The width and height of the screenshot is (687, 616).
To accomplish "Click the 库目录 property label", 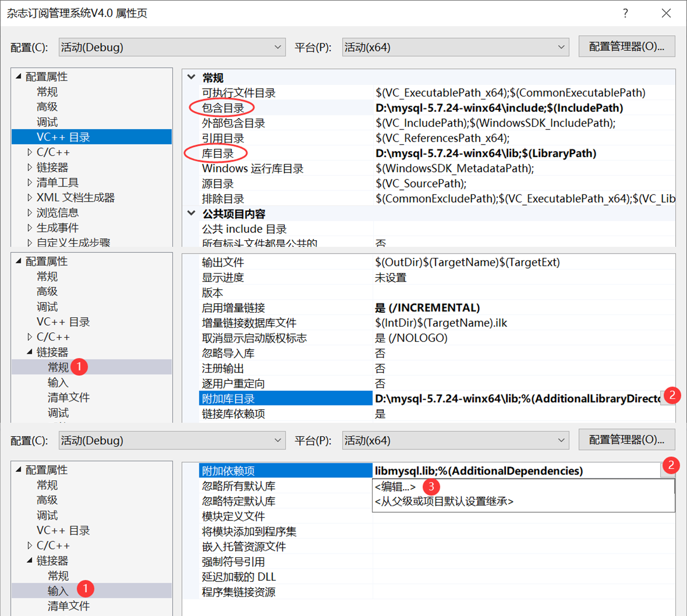I will click(x=218, y=153).
